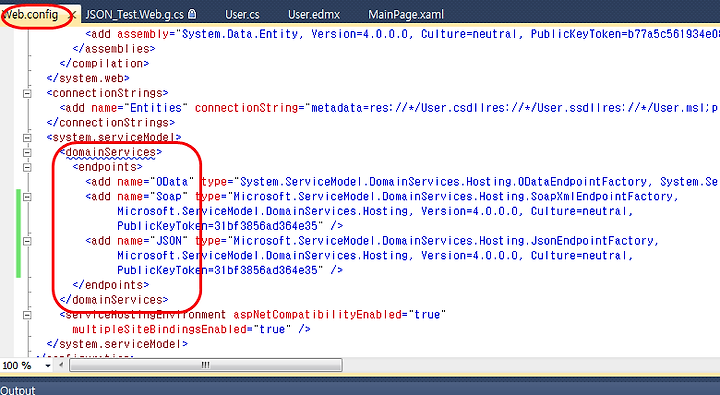Click the lock icon on JSON_Test.Web.g.cs tab
Screen dimensions: 720x395
tap(192, 14)
